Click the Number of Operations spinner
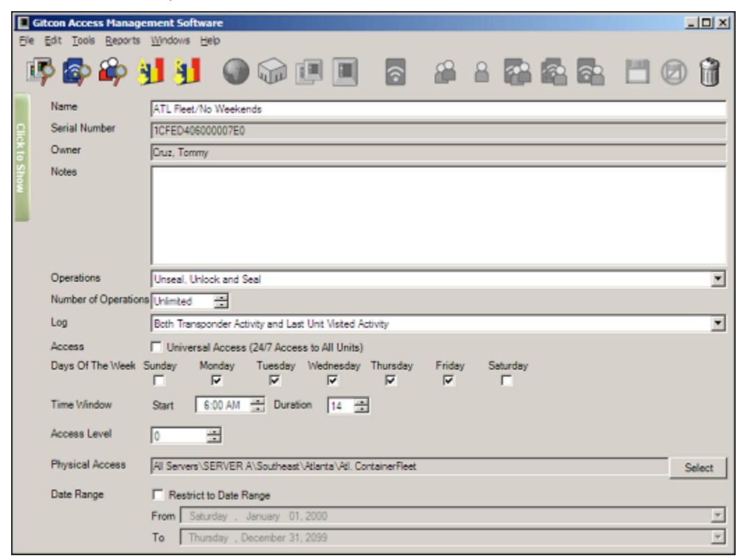 point(221,301)
